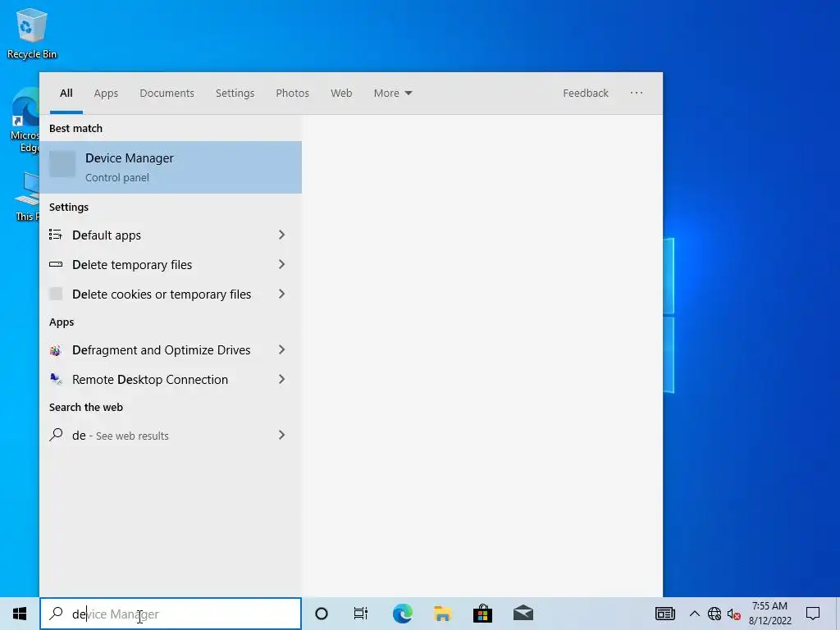Open Delete cookies or temporary files
This screenshot has width=840, height=630.
171,294
